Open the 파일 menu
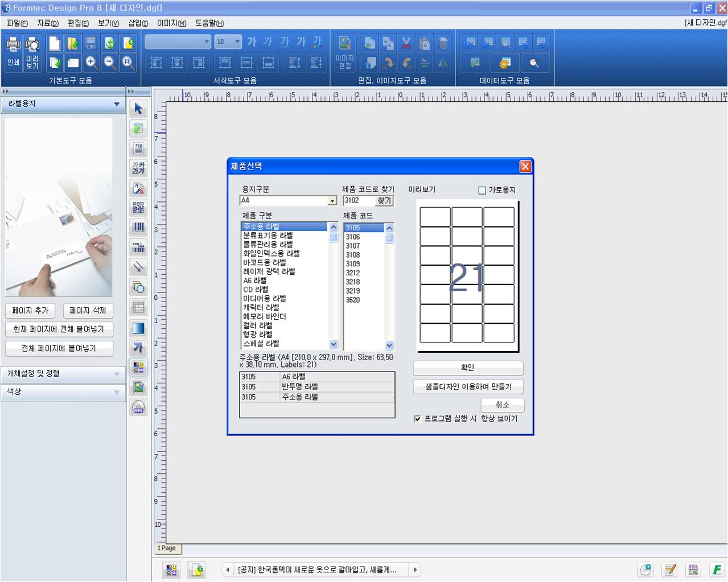Screen dimensions: 728x582 (x=17, y=23)
